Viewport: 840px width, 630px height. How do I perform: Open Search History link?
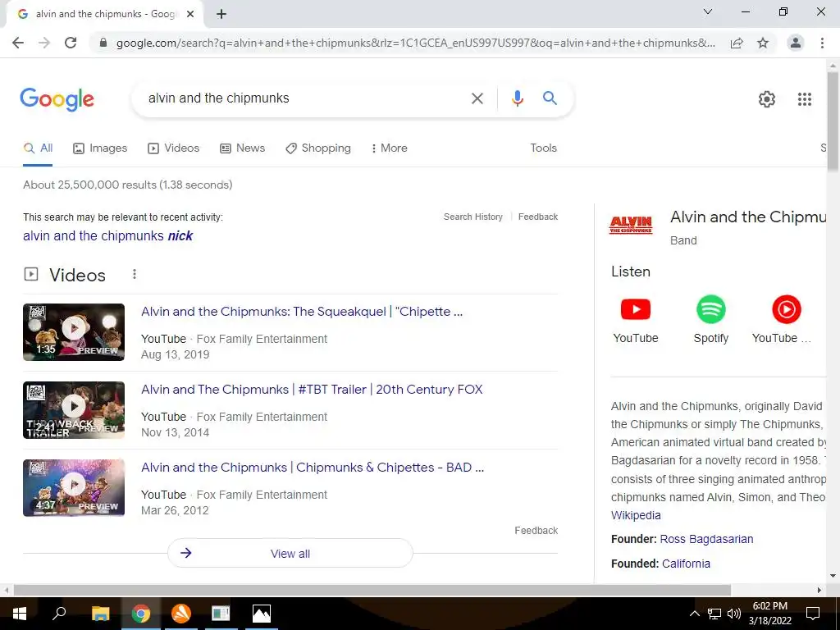pos(473,217)
